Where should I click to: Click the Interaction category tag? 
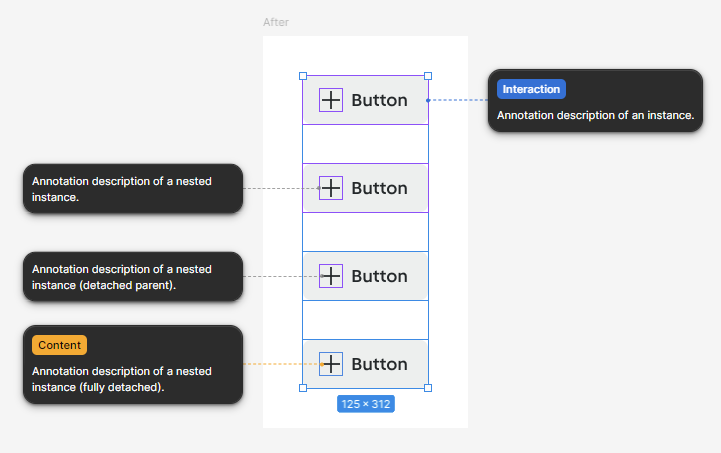(531, 89)
